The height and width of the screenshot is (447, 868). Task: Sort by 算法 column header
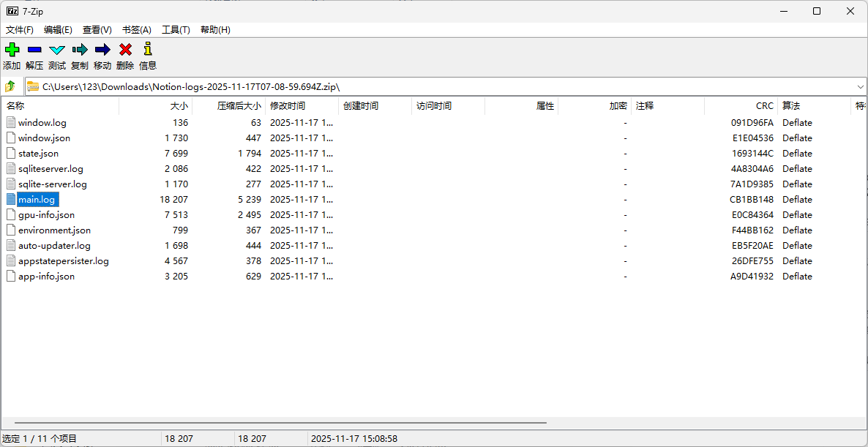[814, 105]
